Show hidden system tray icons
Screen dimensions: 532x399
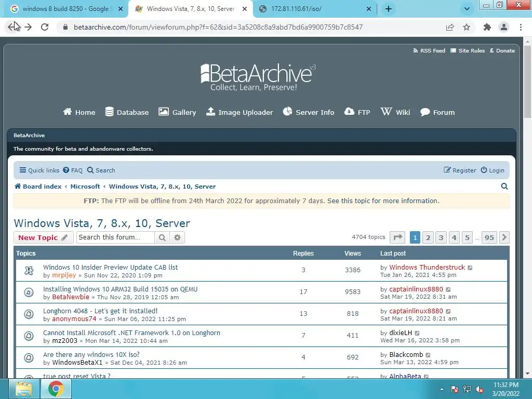pos(442,389)
